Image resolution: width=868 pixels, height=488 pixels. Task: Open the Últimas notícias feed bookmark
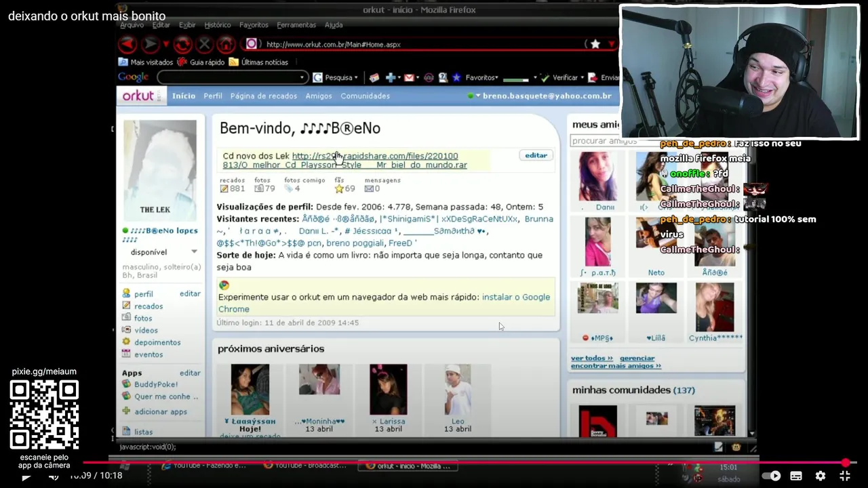(x=258, y=62)
